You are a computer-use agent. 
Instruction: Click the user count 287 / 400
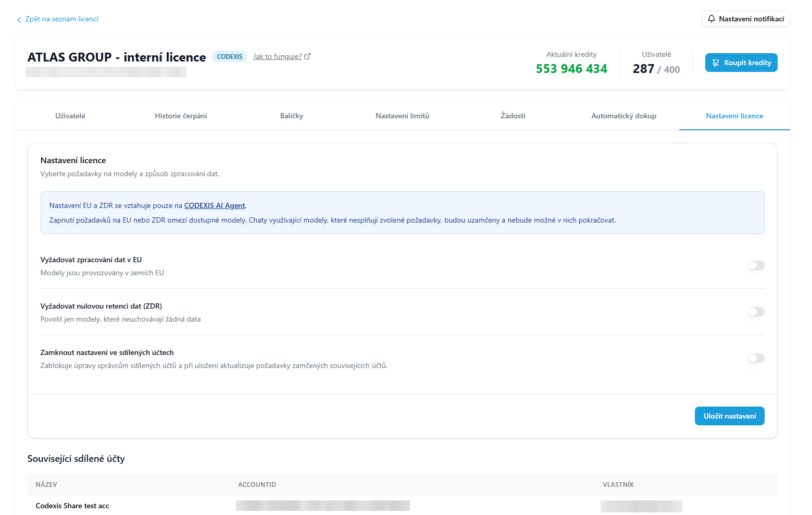656,69
